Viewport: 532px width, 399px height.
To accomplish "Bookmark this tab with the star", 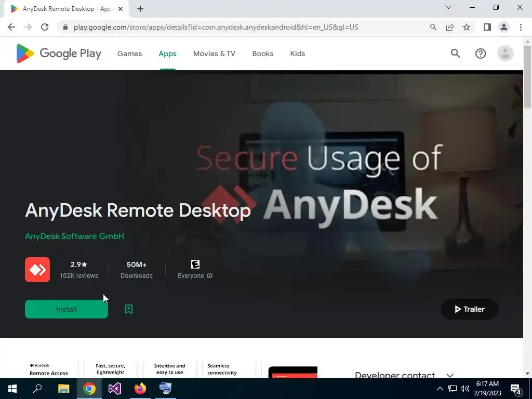I will coord(467,27).
